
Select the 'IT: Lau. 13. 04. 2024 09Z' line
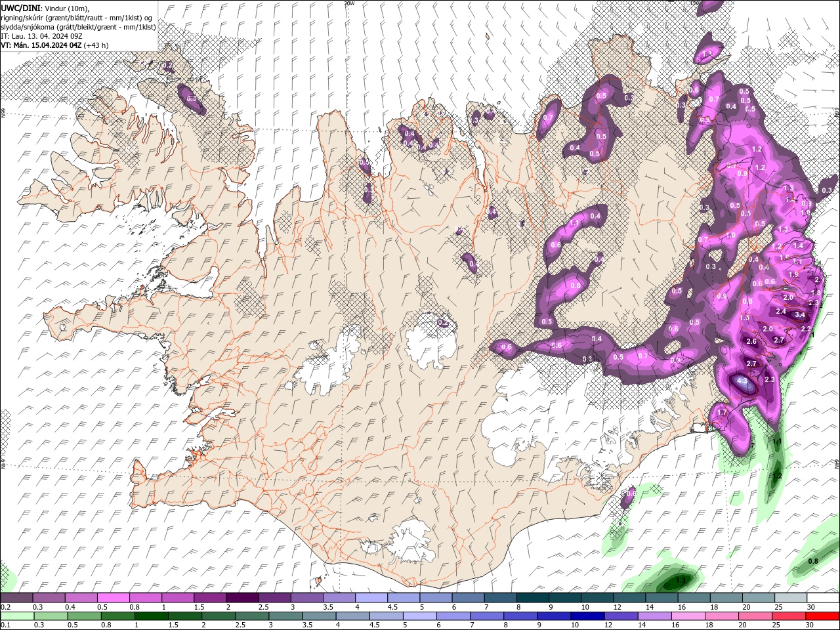pos(41,35)
